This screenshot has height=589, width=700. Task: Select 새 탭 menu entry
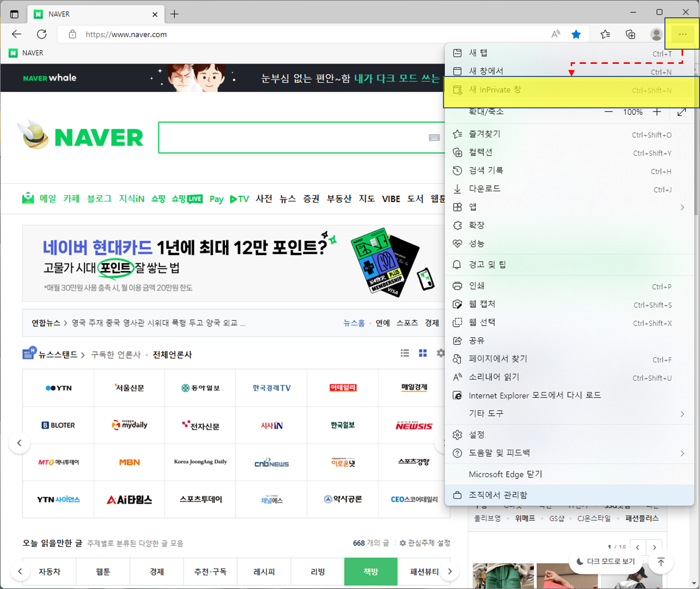coord(570,53)
